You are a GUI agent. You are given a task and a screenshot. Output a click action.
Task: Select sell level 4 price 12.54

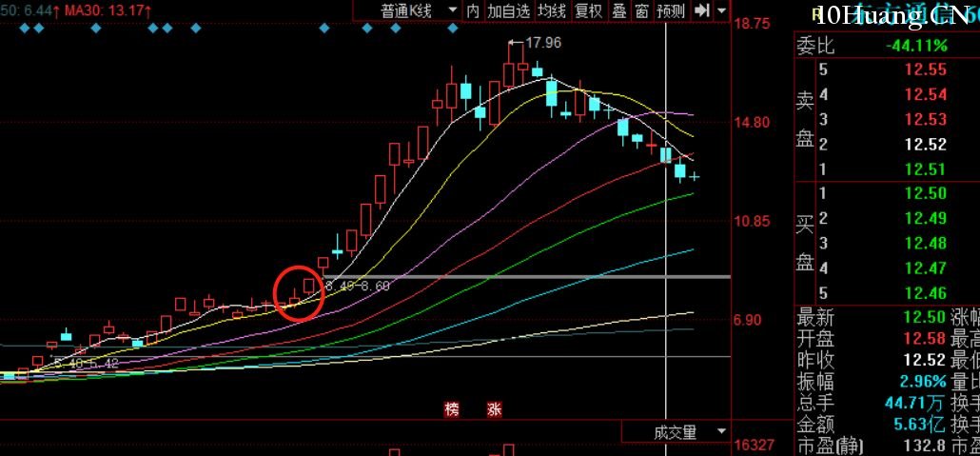pos(926,94)
